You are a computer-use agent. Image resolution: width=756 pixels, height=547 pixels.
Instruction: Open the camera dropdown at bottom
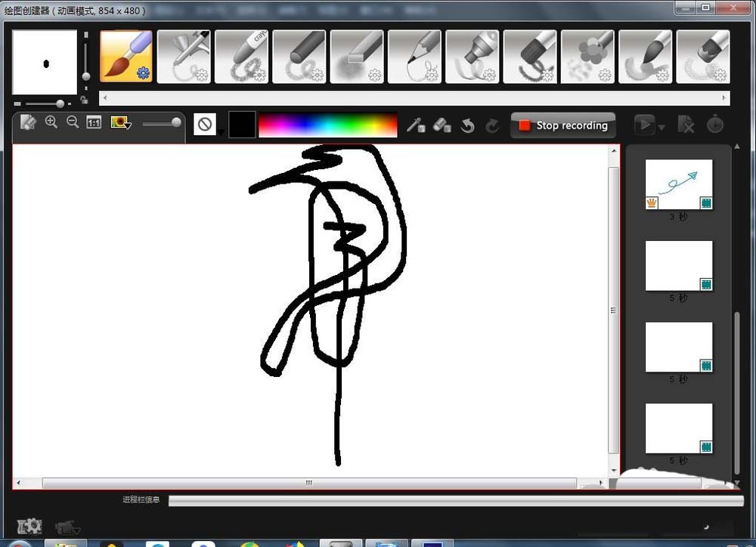click(x=67, y=527)
